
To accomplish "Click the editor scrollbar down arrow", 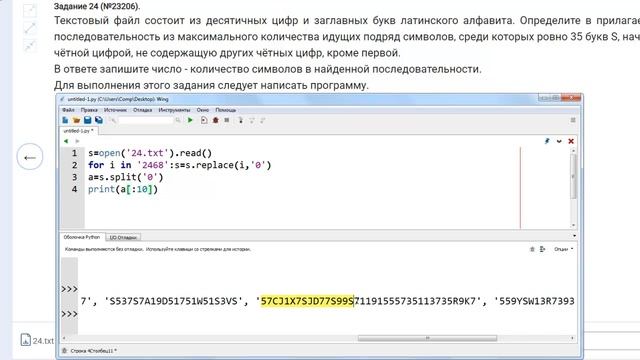I will [x=573, y=225].
